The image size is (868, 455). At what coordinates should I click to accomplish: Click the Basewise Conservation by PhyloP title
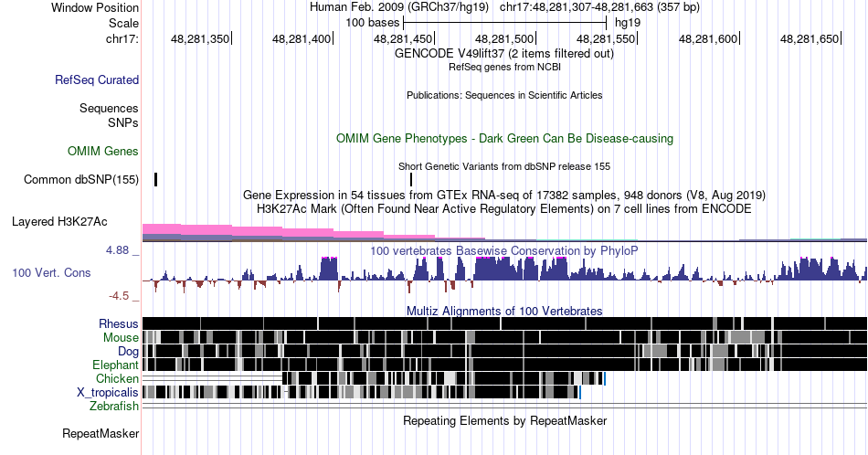(504, 250)
